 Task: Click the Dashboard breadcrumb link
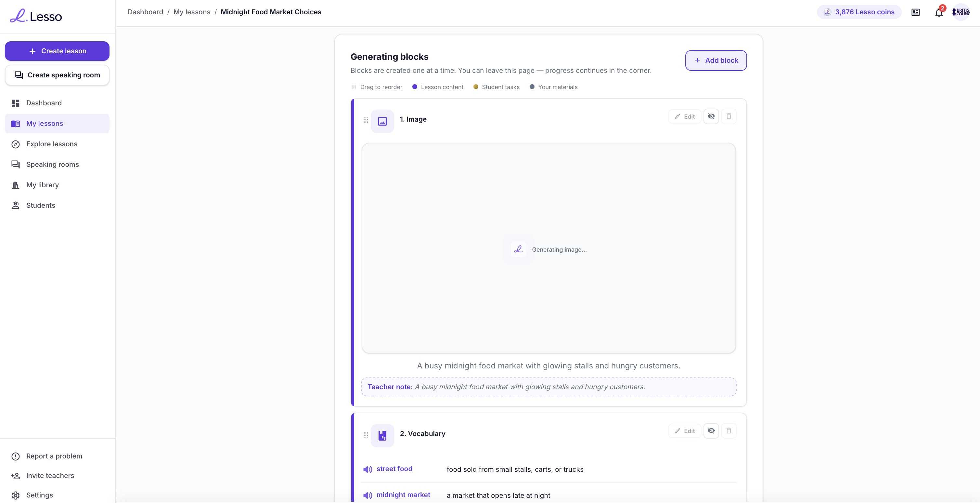coord(145,12)
